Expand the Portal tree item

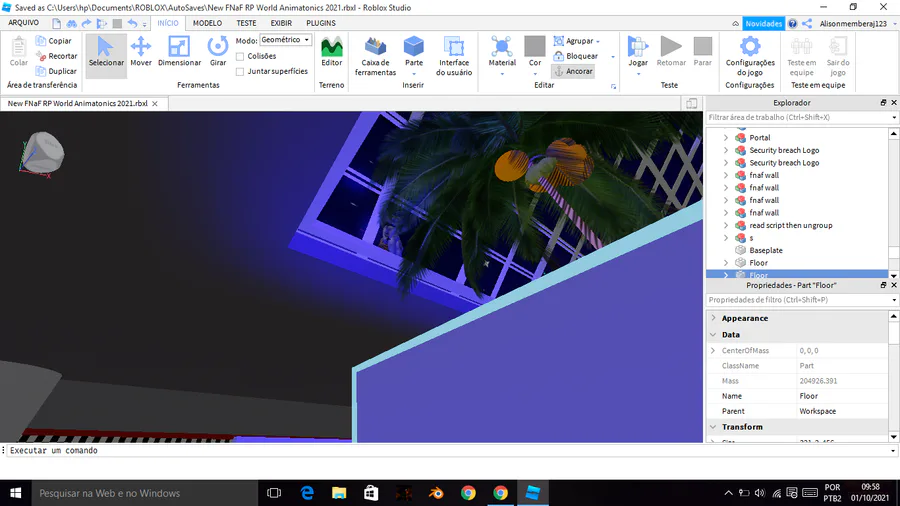tap(726, 138)
